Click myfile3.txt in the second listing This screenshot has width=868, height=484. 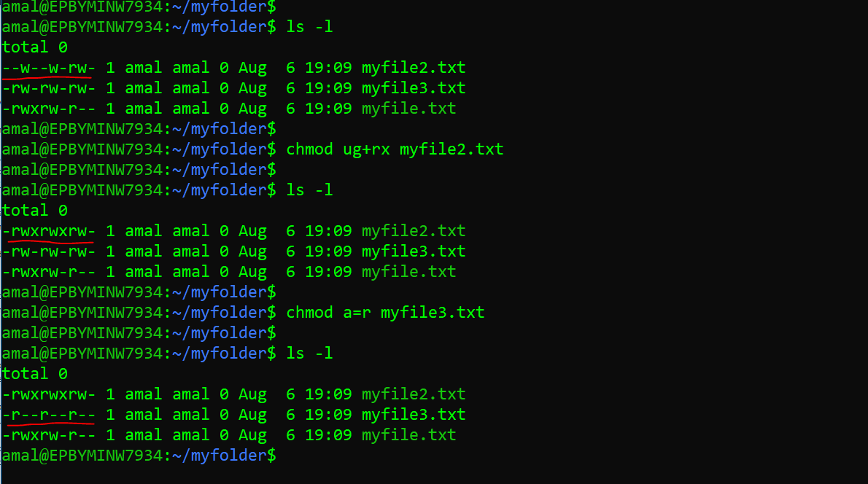pos(414,251)
